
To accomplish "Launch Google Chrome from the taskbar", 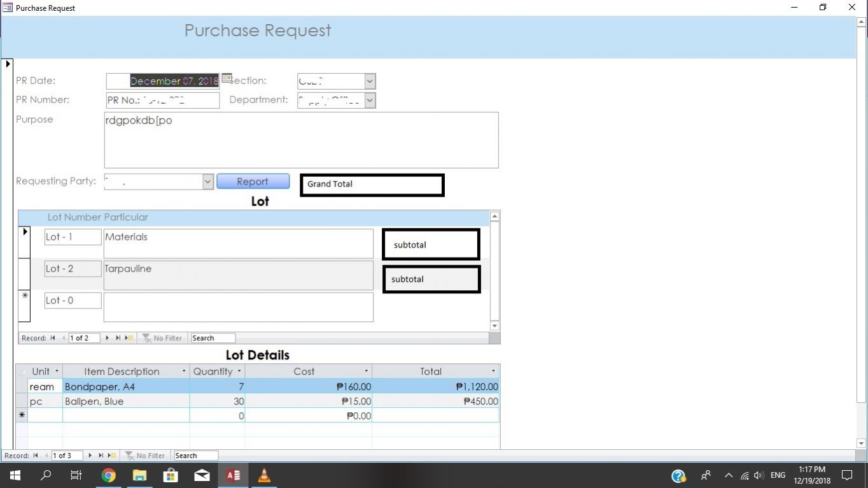I will point(108,475).
